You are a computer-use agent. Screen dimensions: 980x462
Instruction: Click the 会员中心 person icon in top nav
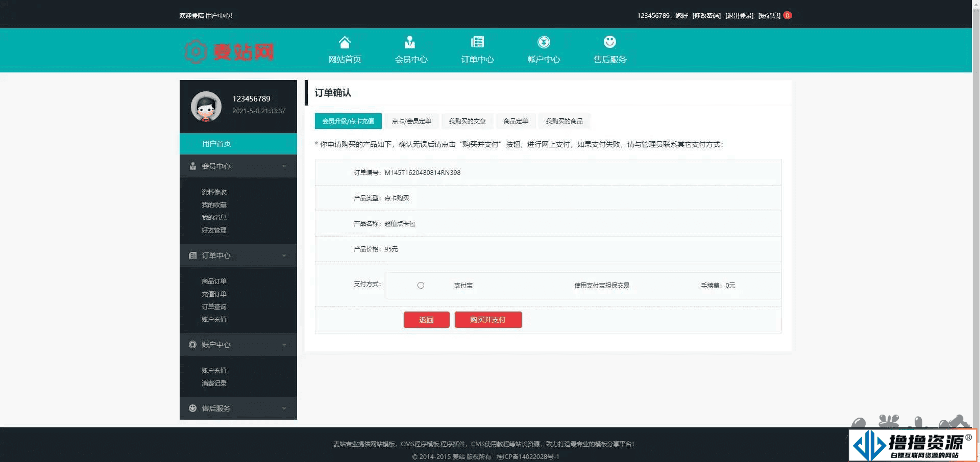pos(409,42)
